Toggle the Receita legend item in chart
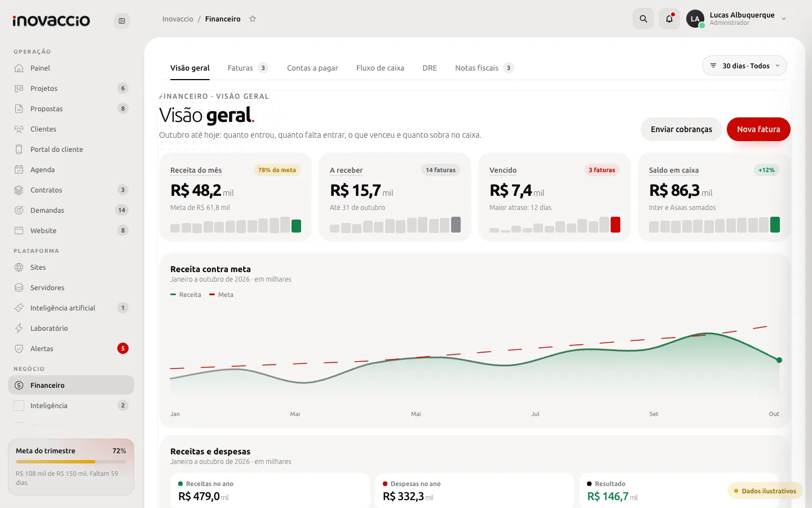Screen dimensions: 812x508 click(x=186, y=295)
